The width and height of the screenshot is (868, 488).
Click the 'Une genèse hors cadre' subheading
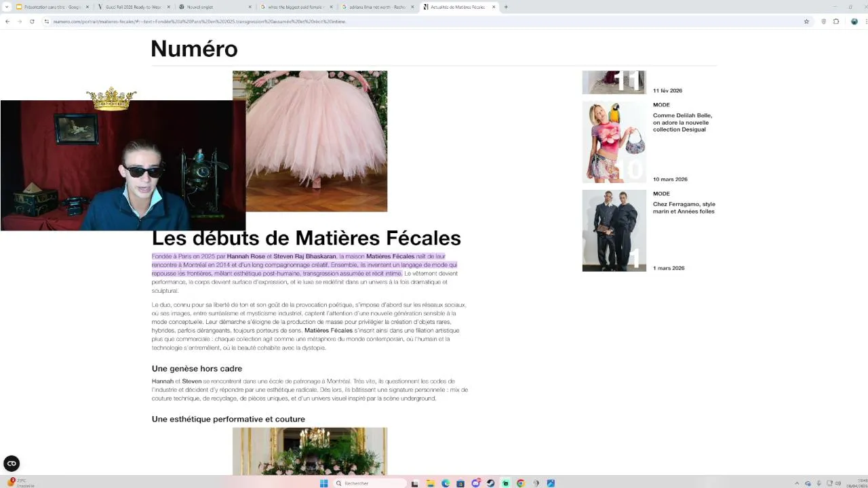[x=197, y=369]
